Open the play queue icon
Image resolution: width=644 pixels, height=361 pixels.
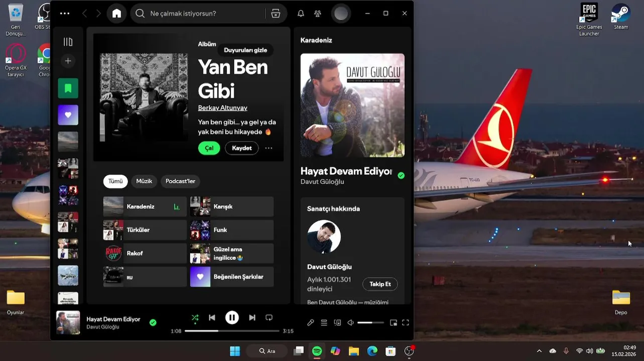(x=324, y=323)
